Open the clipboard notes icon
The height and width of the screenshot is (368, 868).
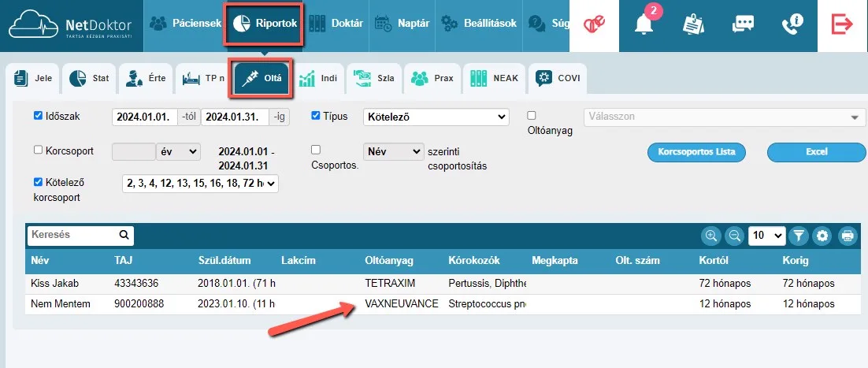click(693, 24)
